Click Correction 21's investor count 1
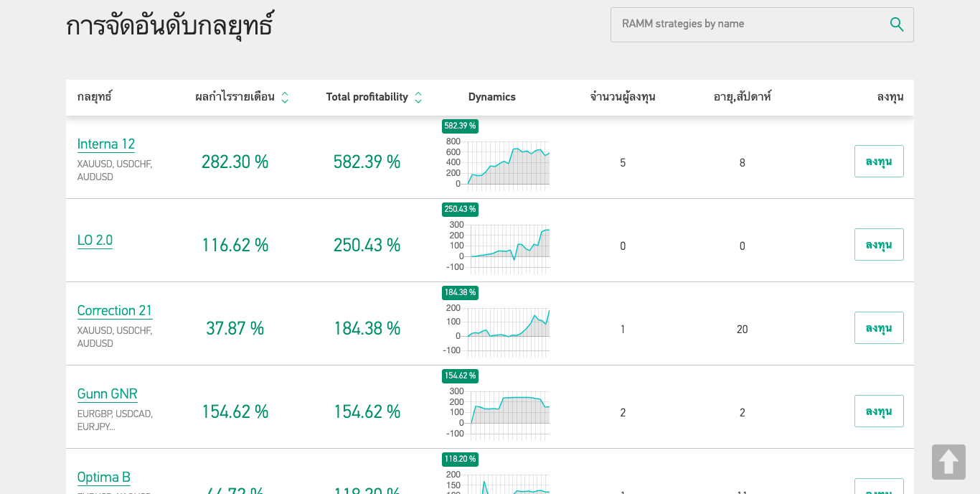The height and width of the screenshot is (494, 980). pos(623,330)
